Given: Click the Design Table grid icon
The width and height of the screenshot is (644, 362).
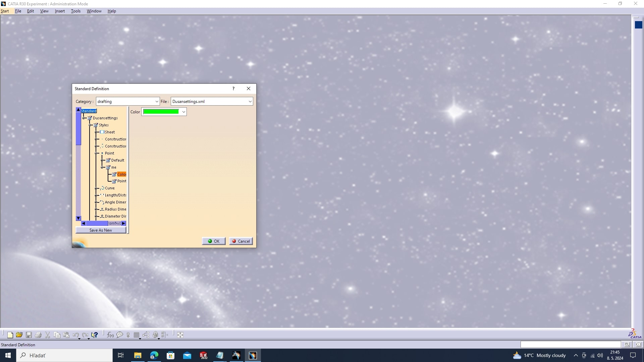Looking at the screenshot, I should [137, 335].
